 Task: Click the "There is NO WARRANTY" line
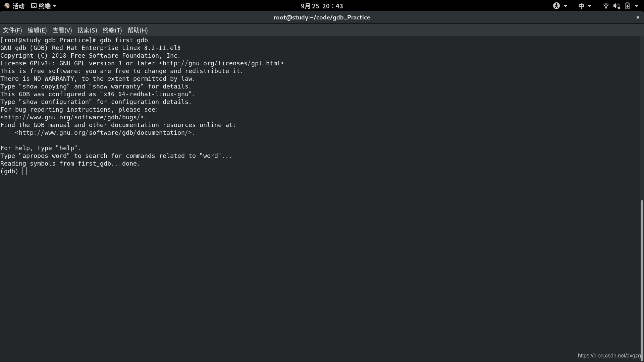coord(98,79)
